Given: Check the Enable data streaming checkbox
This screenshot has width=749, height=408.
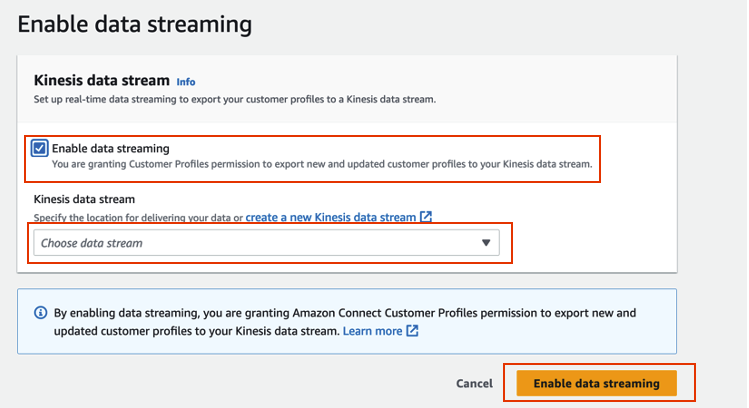Looking at the screenshot, I should [40, 149].
